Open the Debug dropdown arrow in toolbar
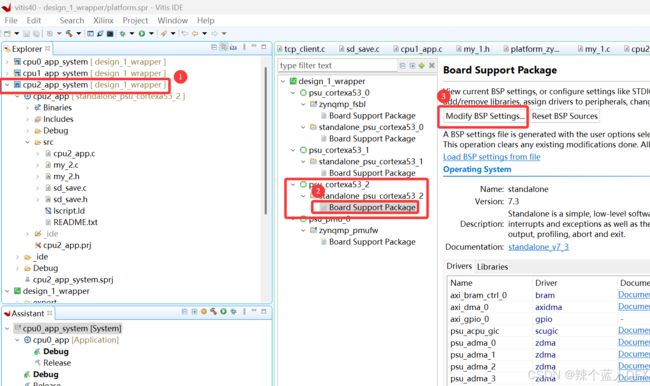This screenshot has height=386, width=650. [x=132, y=34]
